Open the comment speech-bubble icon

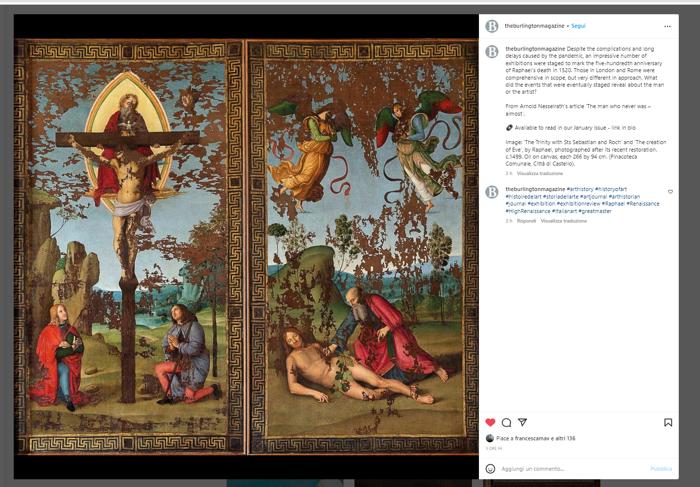tap(506, 422)
